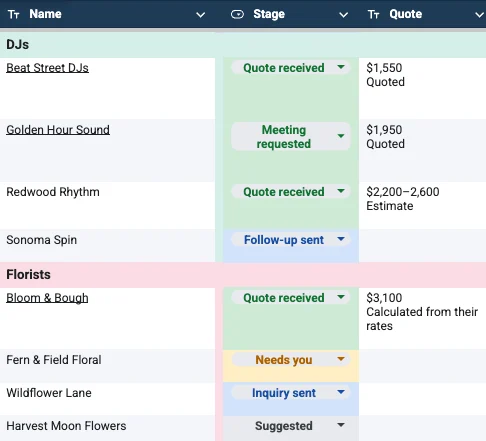Click the empty Quote cell for Sonoma Spin
Viewport: 486px width, 441px height.
422,246
